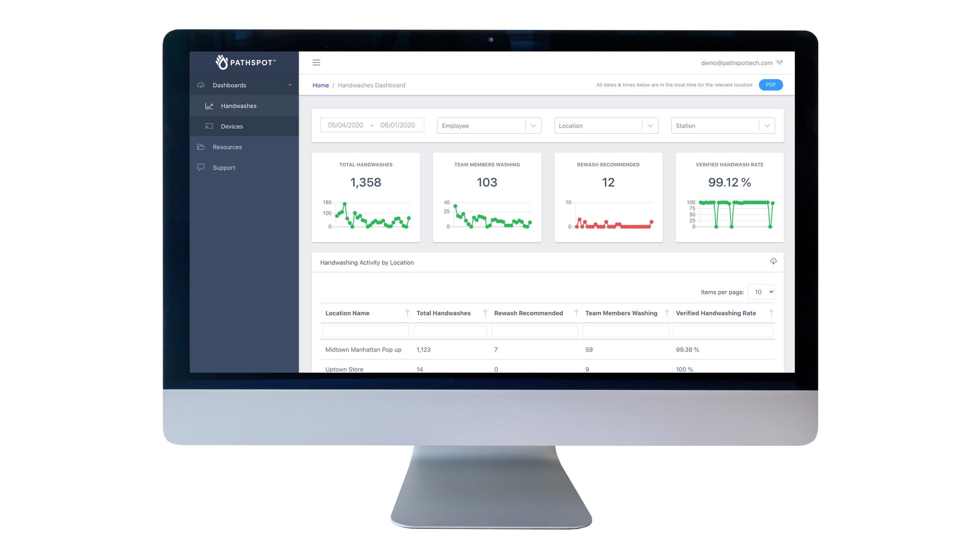Viewport: 980px width, 555px height.
Task: Click the Handwashes menu item
Action: pyautogui.click(x=239, y=106)
